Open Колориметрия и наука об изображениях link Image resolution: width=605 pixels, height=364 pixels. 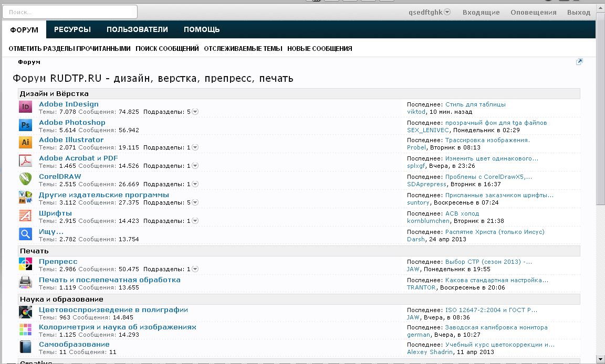point(118,327)
